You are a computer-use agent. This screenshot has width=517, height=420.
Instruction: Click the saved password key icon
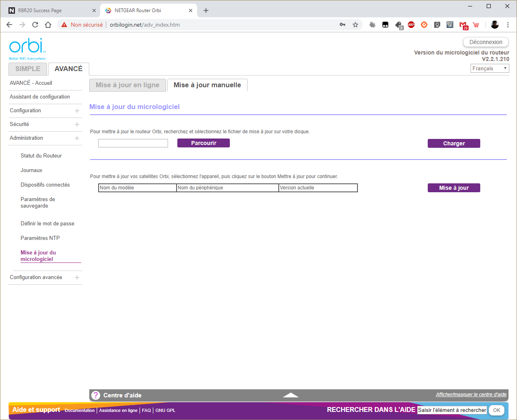tap(343, 25)
